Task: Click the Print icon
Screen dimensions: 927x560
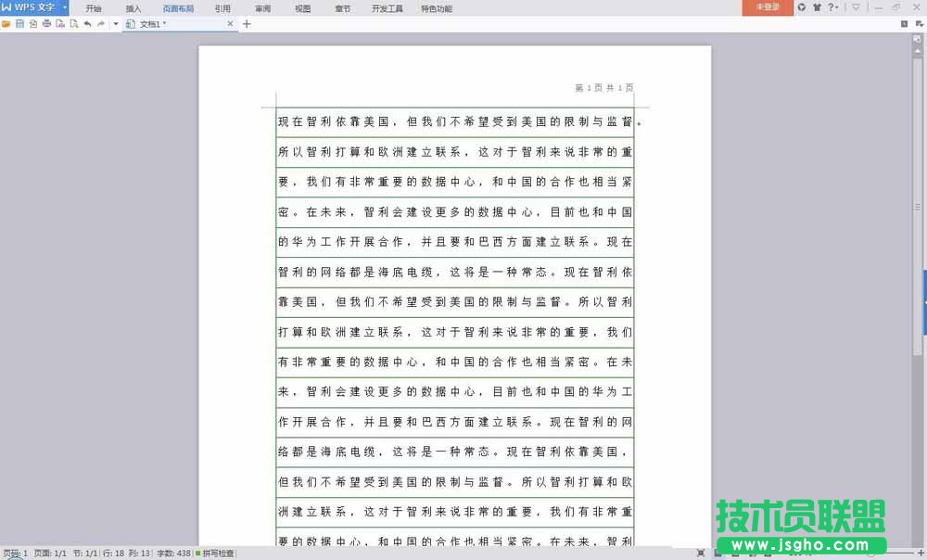Action: [48, 24]
